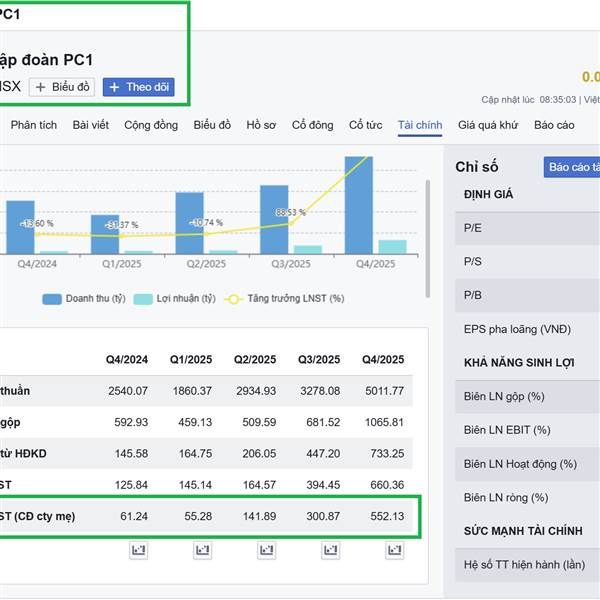The width and height of the screenshot is (600, 600).
Task: Toggle Tăng trưởng LNST line in legend
Action: coord(286,298)
